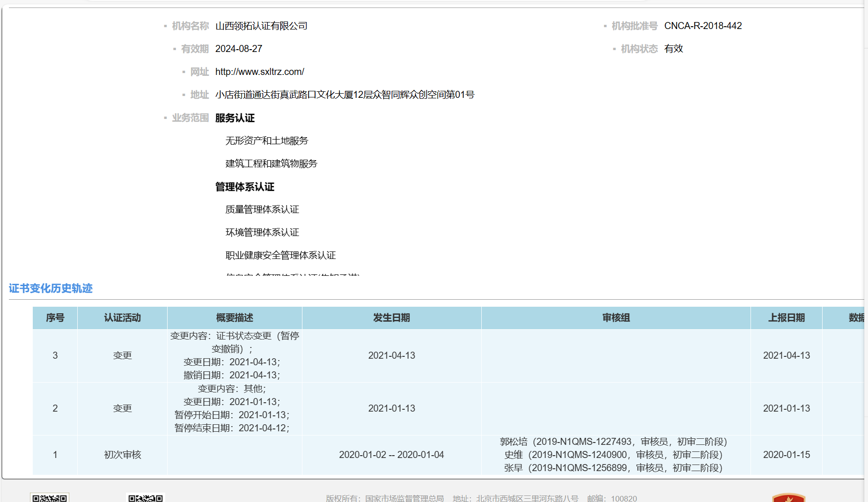
Task: Click report date 2021-01-13 in row 2
Action: (x=787, y=408)
